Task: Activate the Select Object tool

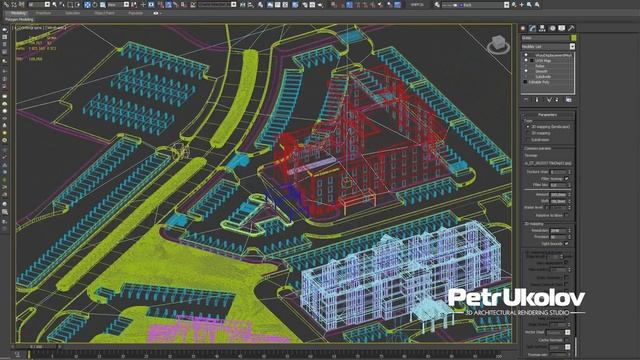Action: (54, 4)
